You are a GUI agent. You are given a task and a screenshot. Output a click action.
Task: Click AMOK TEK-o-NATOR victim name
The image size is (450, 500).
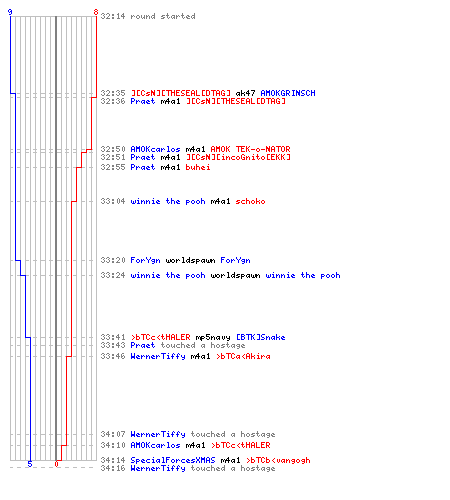[250, 149]
